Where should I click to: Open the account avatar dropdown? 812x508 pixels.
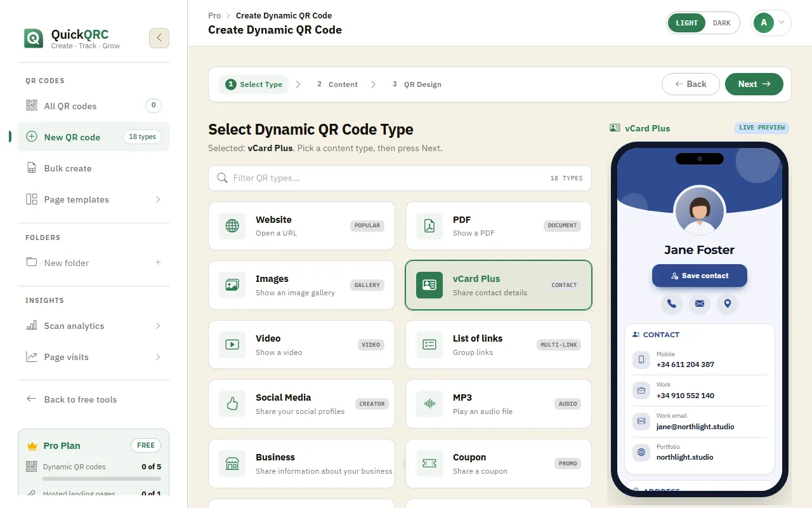pos(771,23)
